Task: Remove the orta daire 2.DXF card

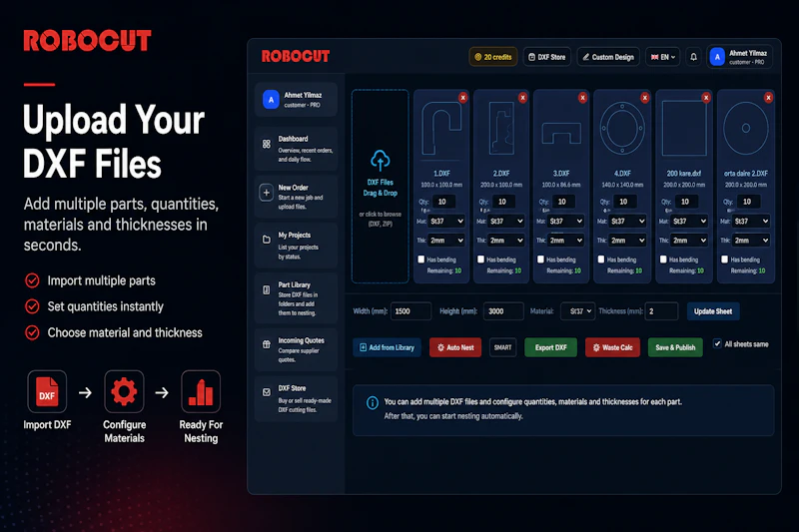Action: [x=768, y=97]
